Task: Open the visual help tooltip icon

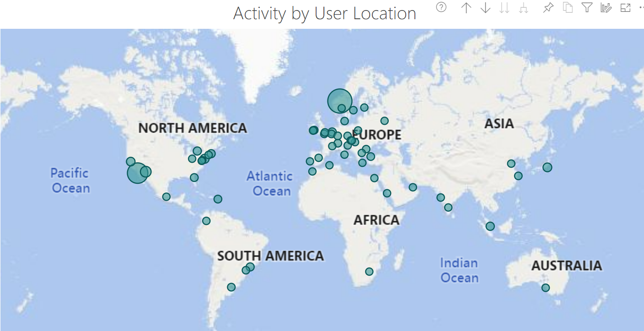Action: [x=441, y=7]
